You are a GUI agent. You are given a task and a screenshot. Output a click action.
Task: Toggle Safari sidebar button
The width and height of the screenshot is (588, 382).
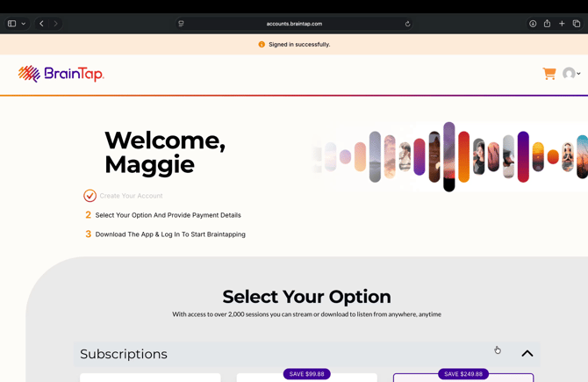click(x=12, y=24)
